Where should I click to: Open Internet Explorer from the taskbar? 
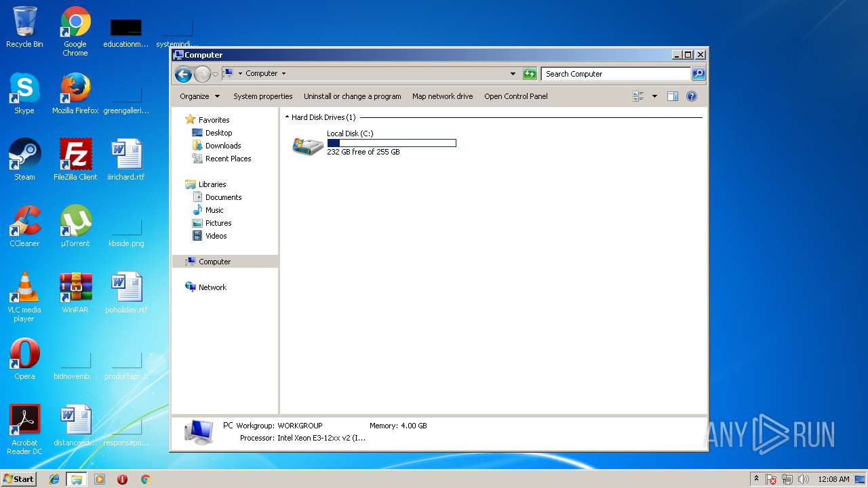point(54,479)
